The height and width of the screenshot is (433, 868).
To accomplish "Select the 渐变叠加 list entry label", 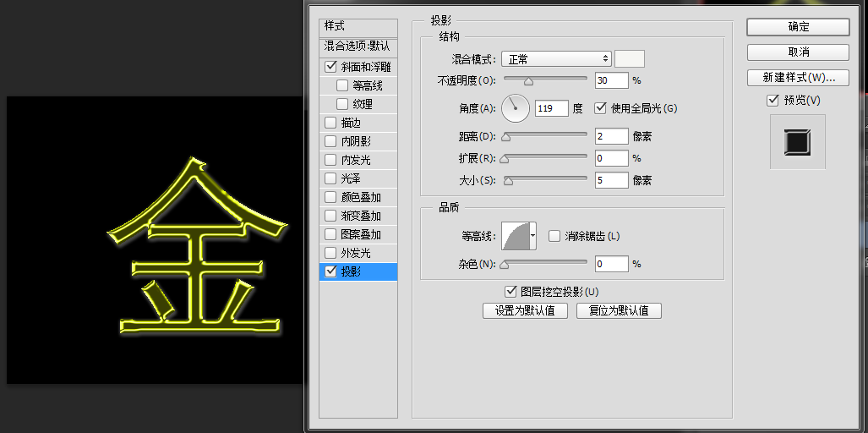I will click(x=361, y=216).
